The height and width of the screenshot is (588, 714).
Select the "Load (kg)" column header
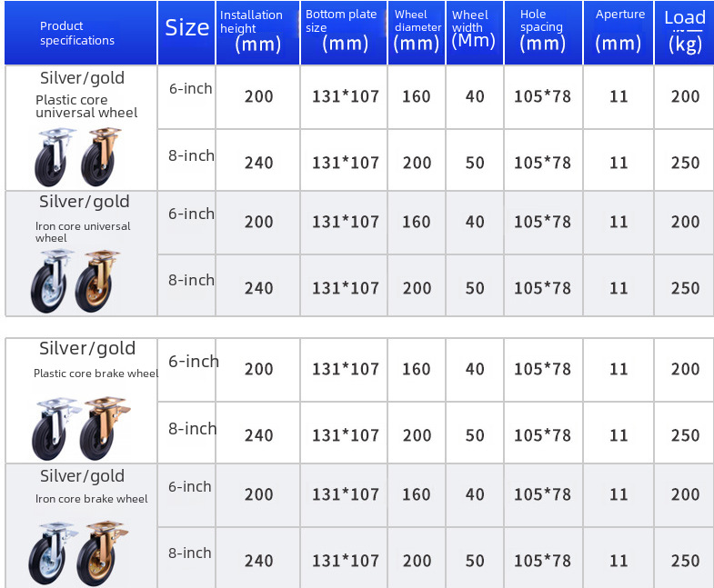point(685,31)
